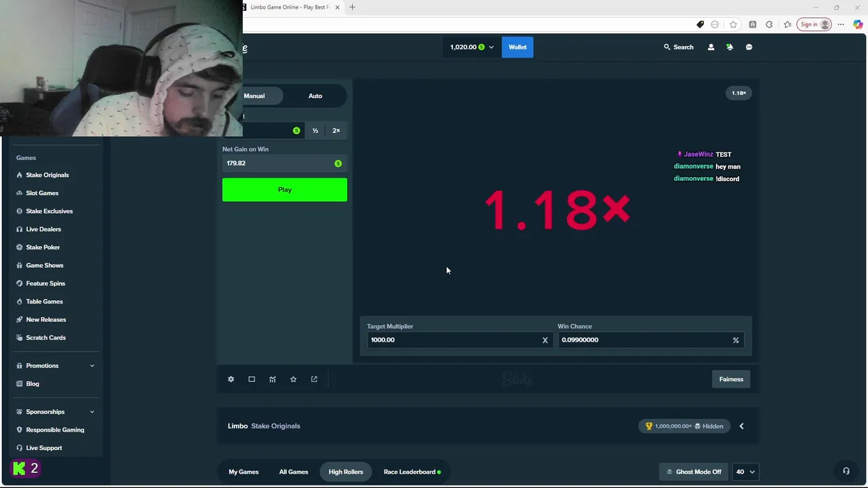This screenshot has width=868, height=488.
Task: Open Live Support in sidebar
Action: (43, 448)
